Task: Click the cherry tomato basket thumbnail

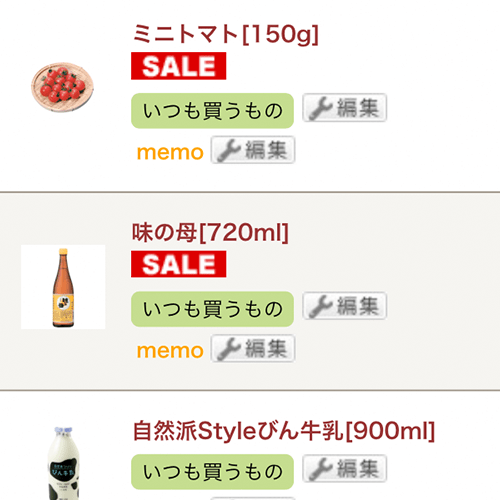Action: [62, 87]
